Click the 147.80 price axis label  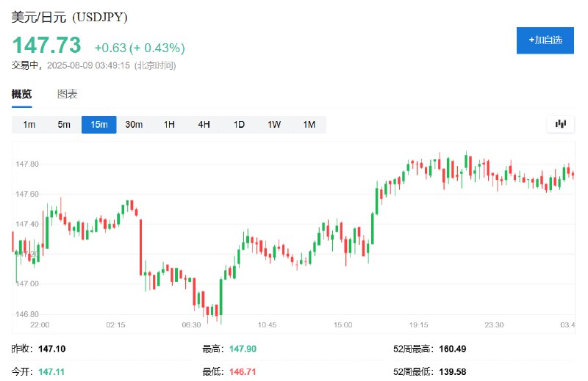click(x=27, y=164)
